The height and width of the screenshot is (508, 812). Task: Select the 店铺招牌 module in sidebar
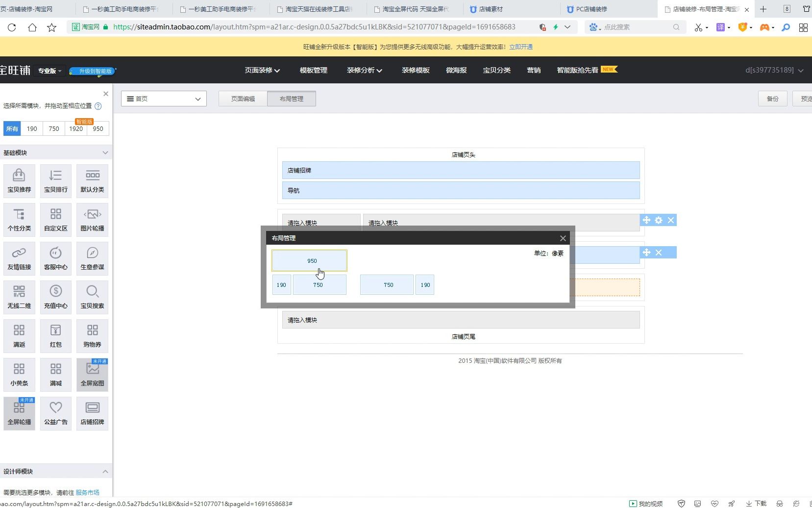click(x=92, y=413)
